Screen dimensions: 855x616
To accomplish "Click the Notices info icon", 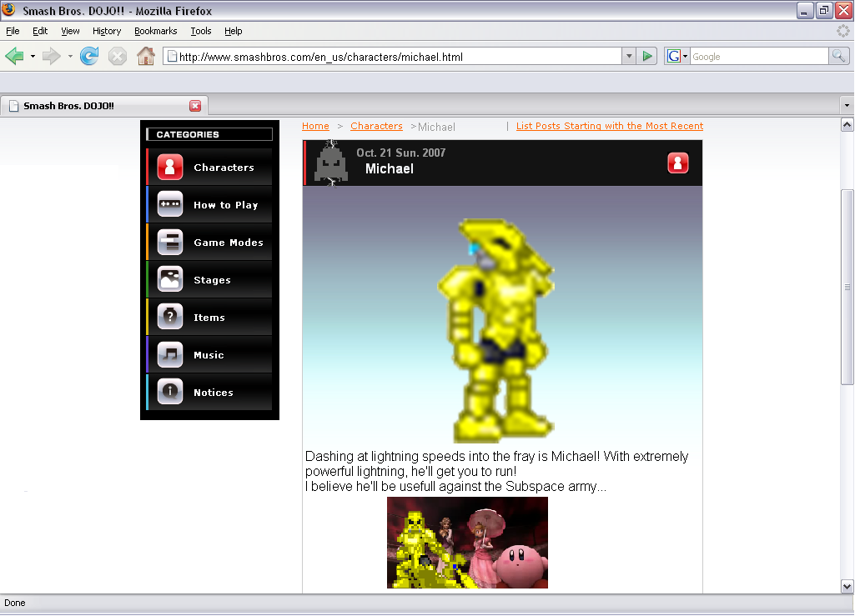I will (170, 392).
